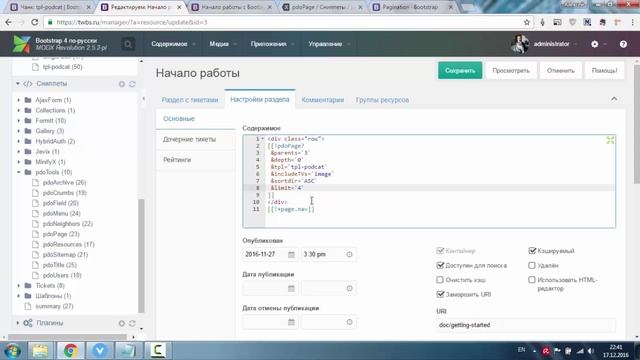Click the Сниппеты code icon
This screenshot has height=360, width=640.
(28, 84)
